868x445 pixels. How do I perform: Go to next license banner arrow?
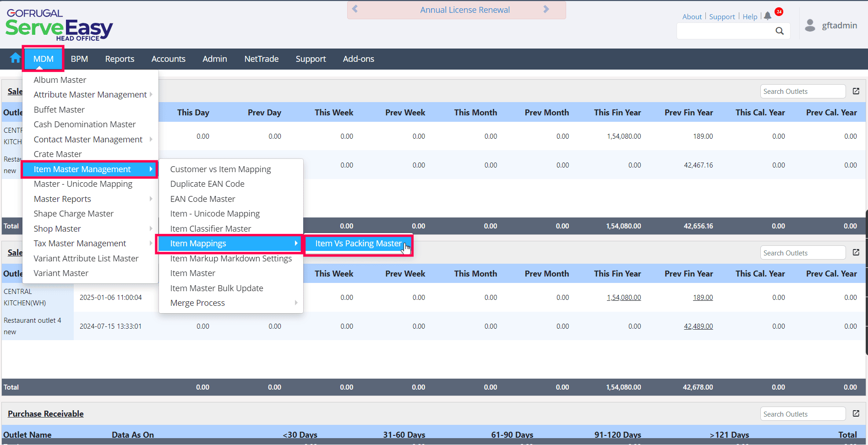pyautogui.click(x=546, y=9)
